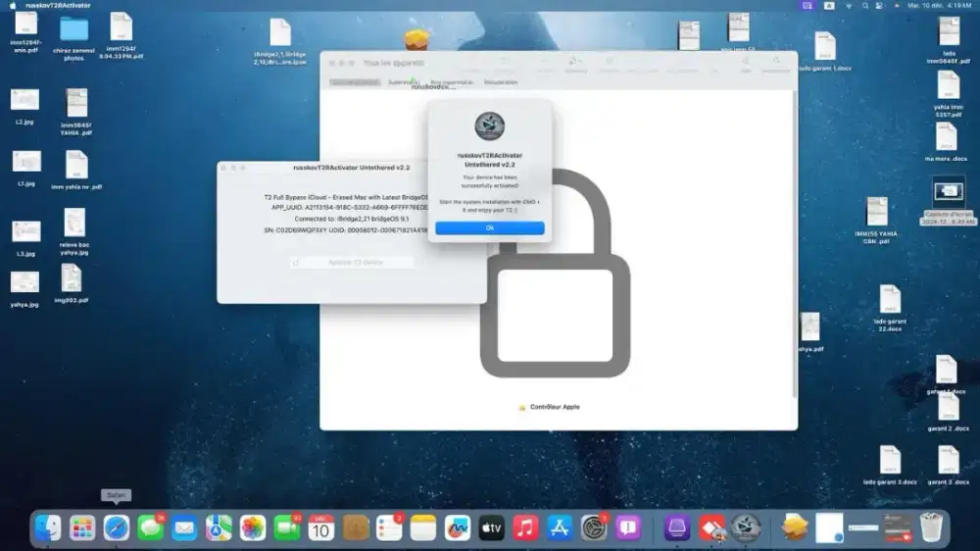Screen dimensions: 980x551
Task: Click the Ok button in the activation dialog
Action: pyautogui.click(x=489, y=227)
